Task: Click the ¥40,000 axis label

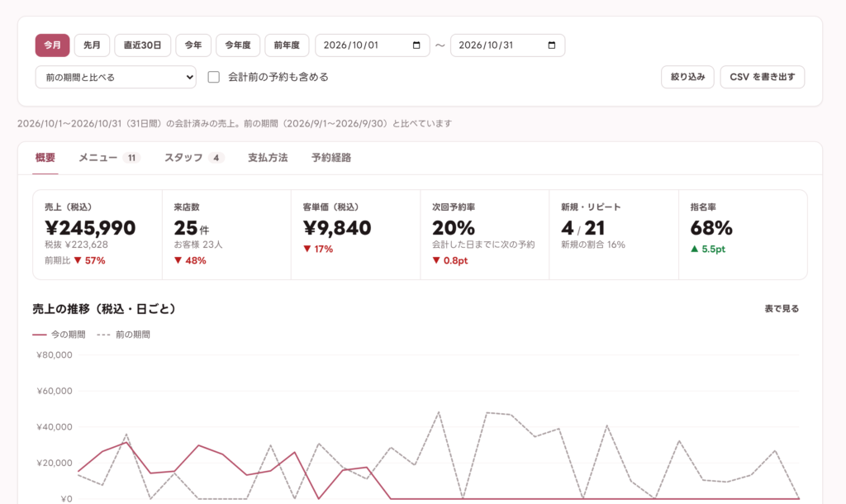Action: [x=54, y=427]
